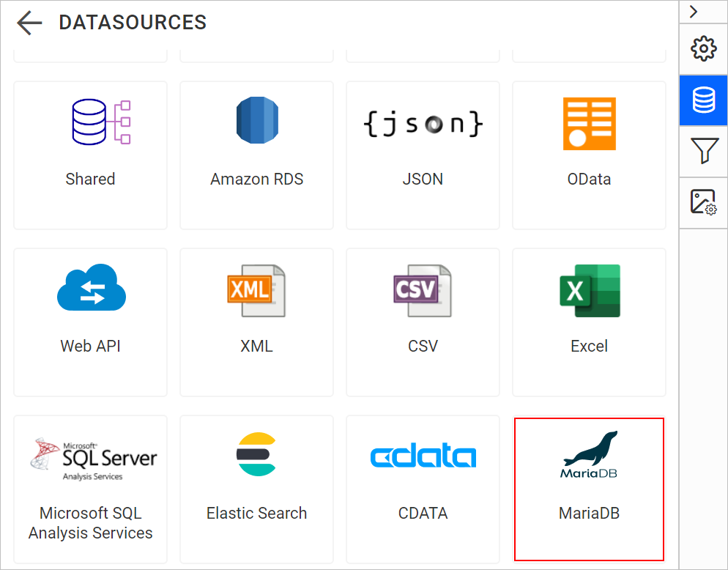Open the image settings icon
This screenshot has width=728, height=570.
[x=703, y=202]
